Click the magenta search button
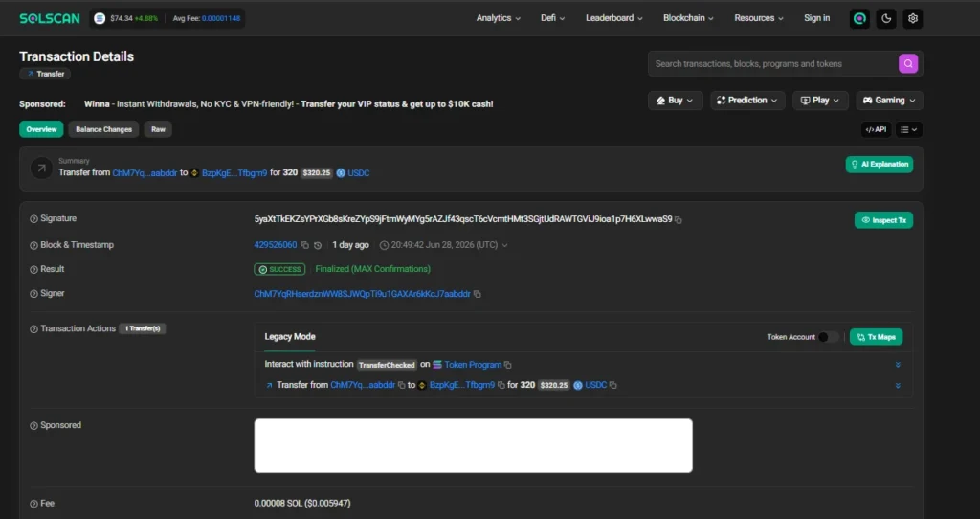The height and width of the screenshot is (519, 980). 908,64
